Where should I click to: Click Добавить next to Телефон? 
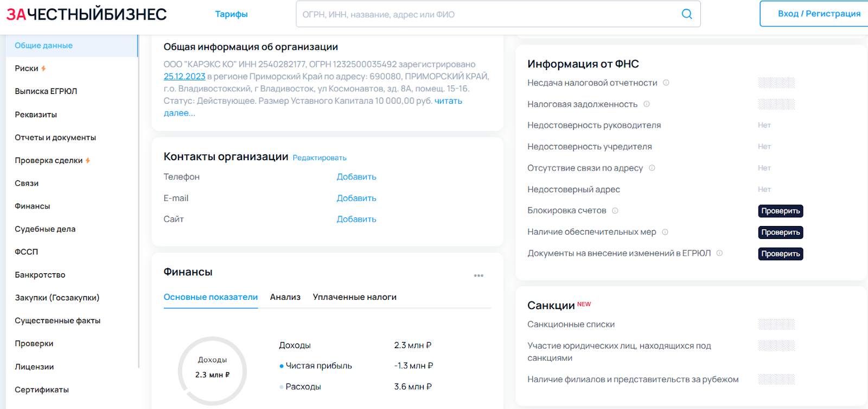click(x=356, y=177)
